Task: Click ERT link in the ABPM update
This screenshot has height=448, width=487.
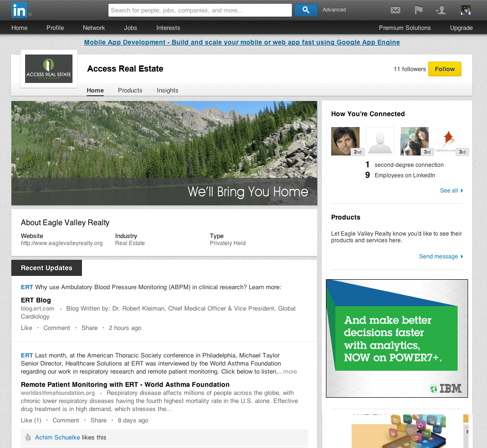Action: 27,287
